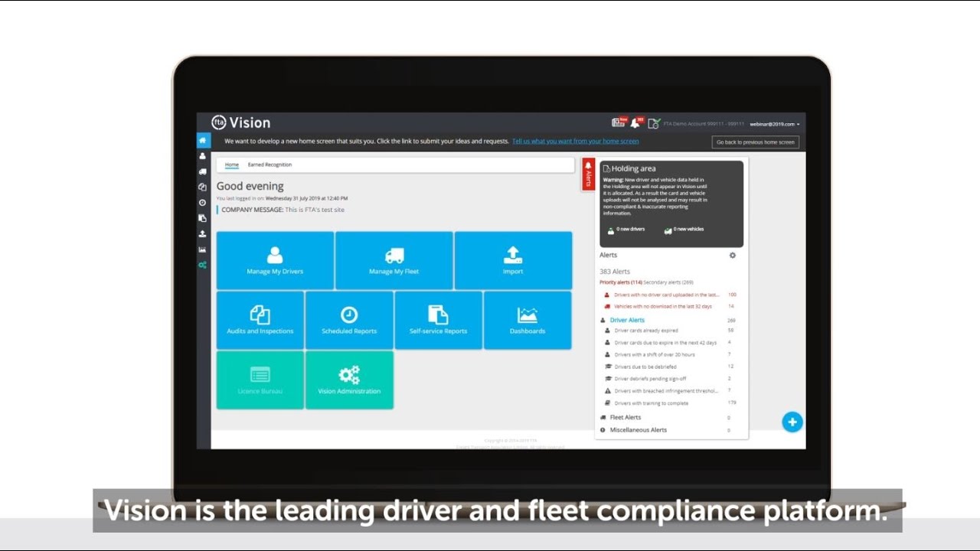Screen dimensions: 980x551
Task: Open the Manage My Drivers tile
Action: pos(275,260)
